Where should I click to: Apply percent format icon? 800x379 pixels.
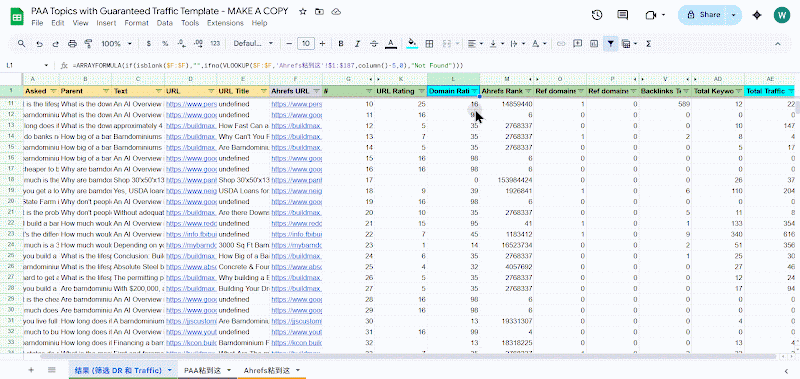click(165, 44)
